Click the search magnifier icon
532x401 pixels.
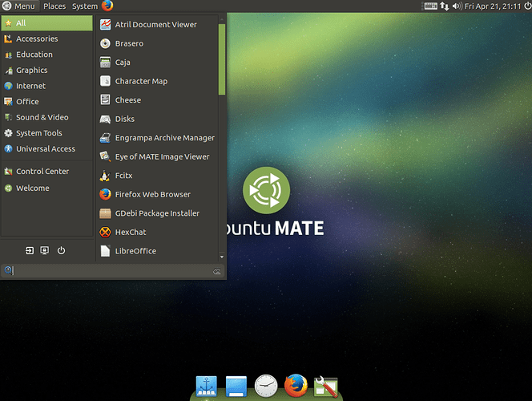point(8,270)
